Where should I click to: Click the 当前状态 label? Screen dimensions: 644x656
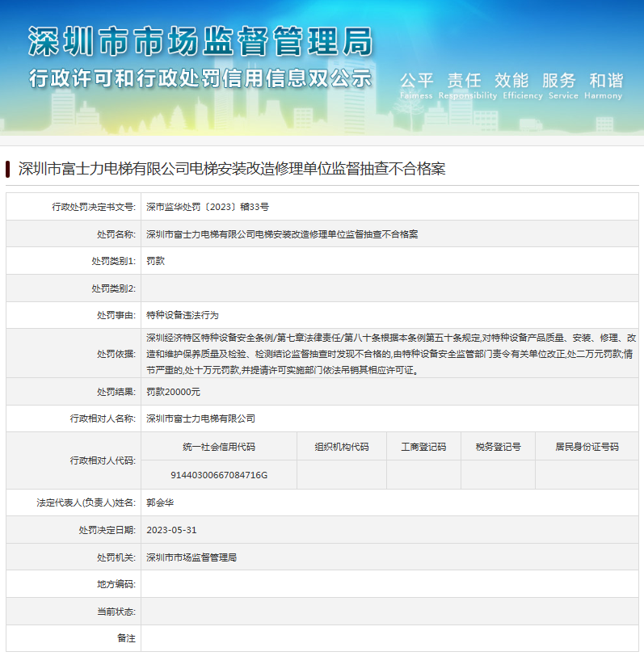click(x=116, y=612)
